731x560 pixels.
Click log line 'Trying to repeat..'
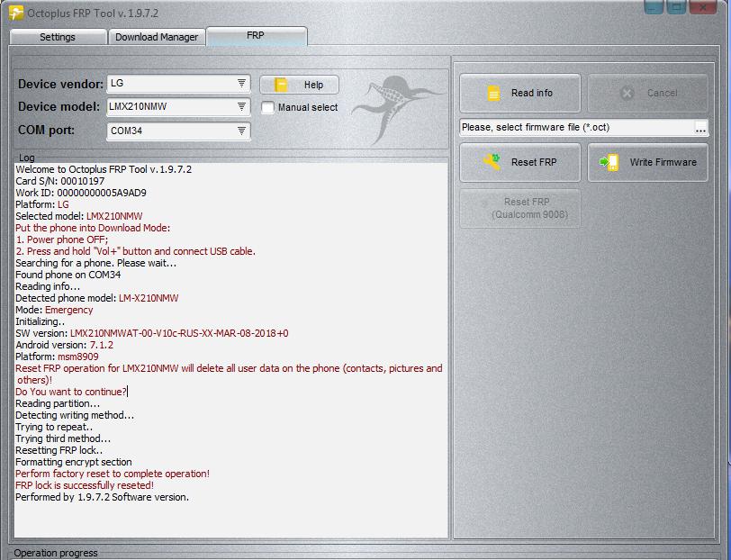tap(54, 427)
